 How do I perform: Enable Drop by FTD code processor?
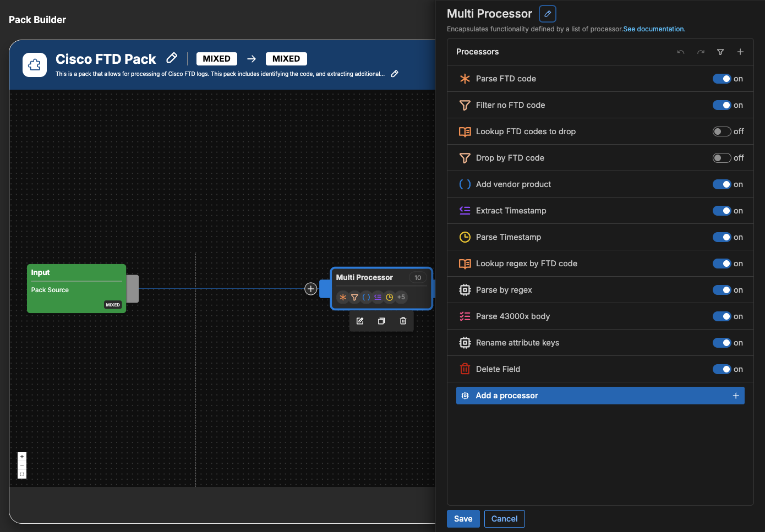point(722,158)
